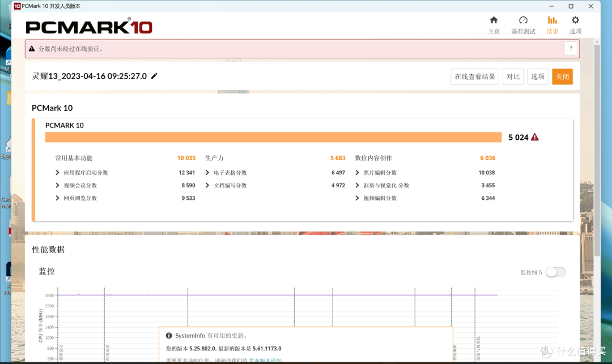Screen dimensions: 612x364
Task: Click the PCMark 10 title bar app icon
Action: [x=17, y=6]
